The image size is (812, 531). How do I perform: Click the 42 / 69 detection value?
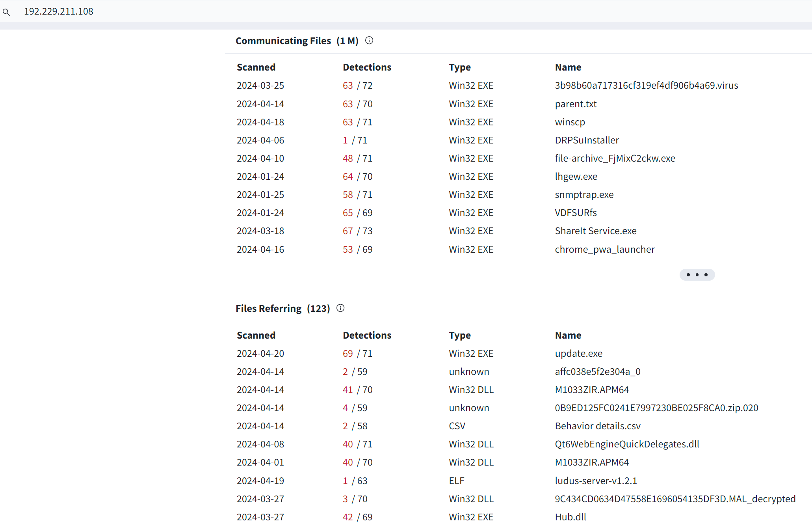357,517
